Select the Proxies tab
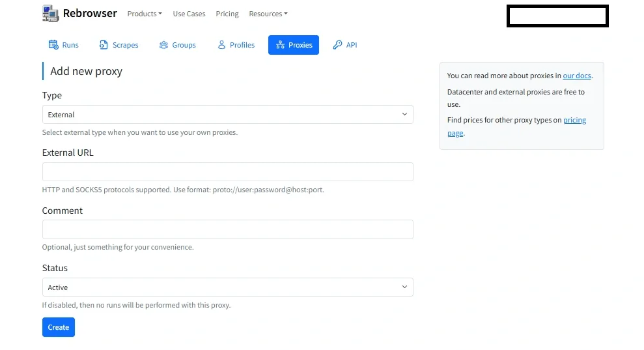 294,45
